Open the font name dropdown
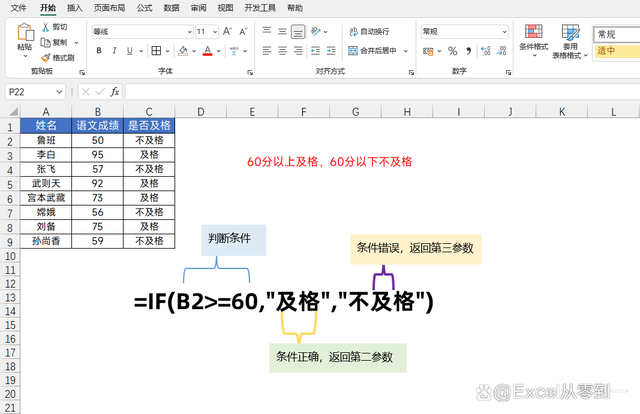The height and width of the screenshot is (414, 640). click(189, 32)
